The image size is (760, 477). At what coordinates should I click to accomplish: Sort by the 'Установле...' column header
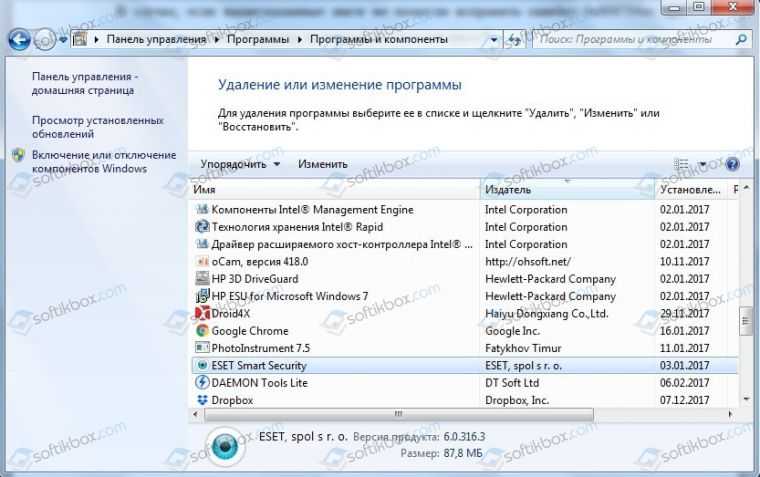[692, 190]
